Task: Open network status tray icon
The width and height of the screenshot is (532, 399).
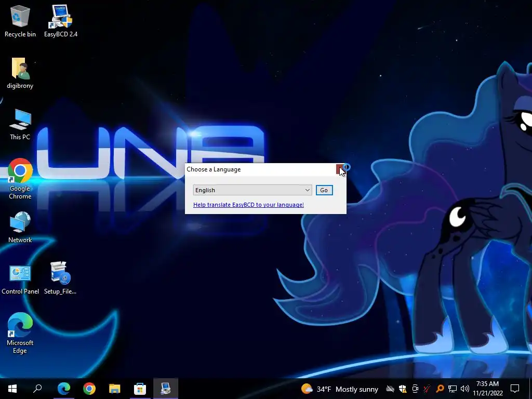Action: click(453, 389)
